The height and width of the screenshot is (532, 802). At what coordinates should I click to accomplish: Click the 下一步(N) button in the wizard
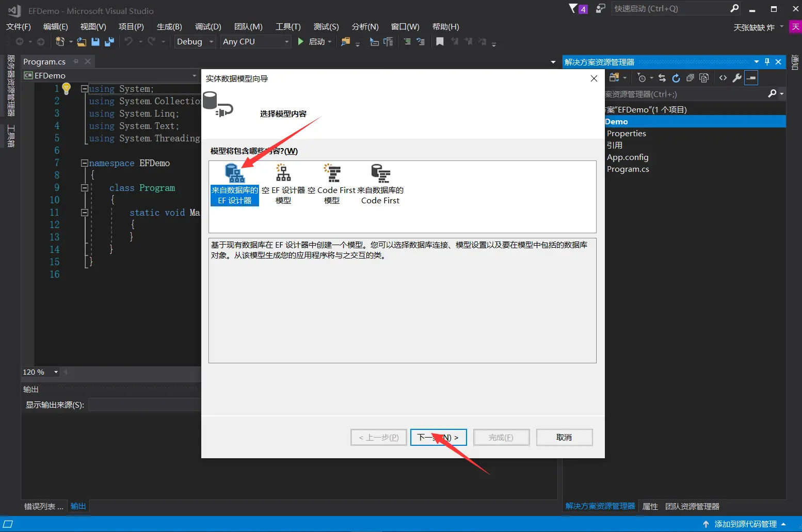pos(438,438)
